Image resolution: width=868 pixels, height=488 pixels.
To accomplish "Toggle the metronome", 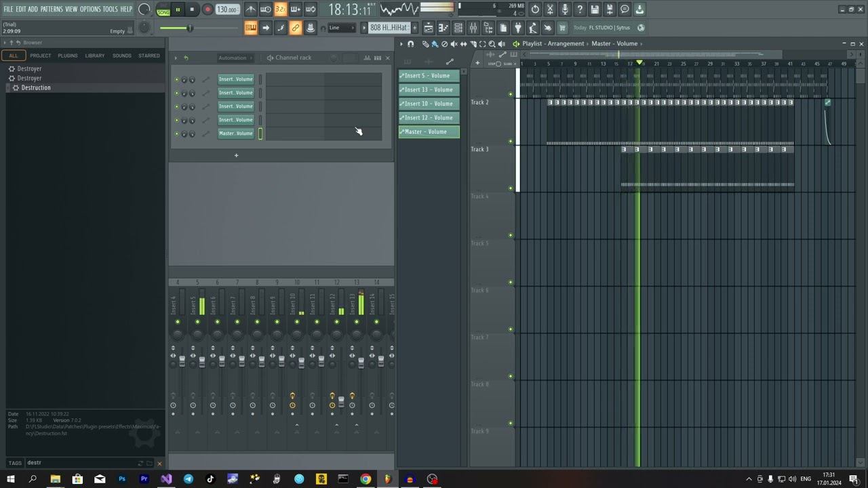I will coord(250,9).
